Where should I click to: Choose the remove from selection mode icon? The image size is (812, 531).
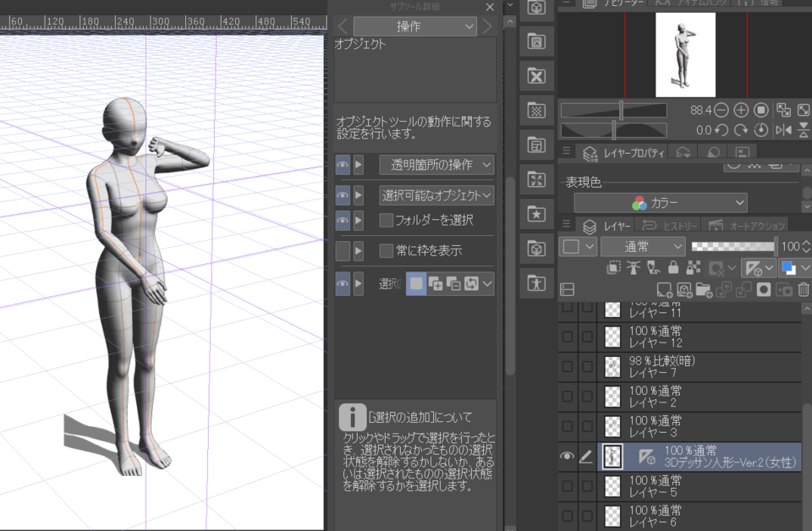click(x=453, y=283)
